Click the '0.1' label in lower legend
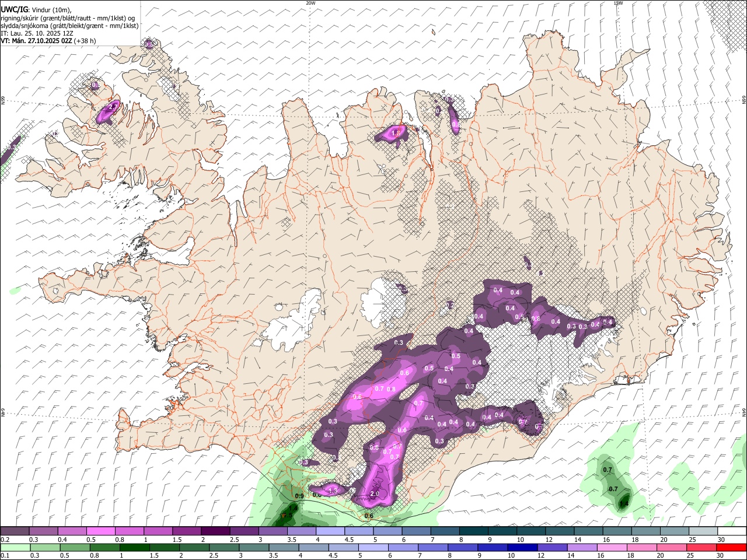The image size is (747, 560). (5, 556)
